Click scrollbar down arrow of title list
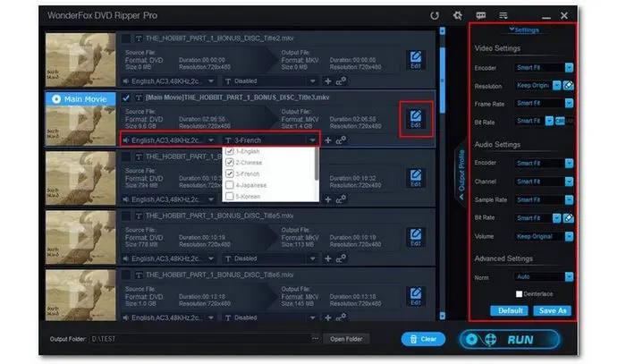This screenshot has height=364, width=626. (x=443, y=316)
